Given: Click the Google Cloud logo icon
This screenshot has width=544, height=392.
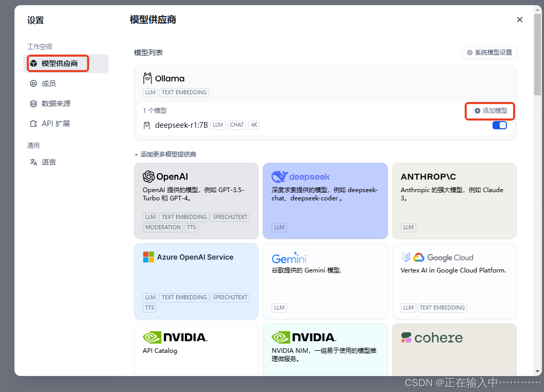Looking at the screenshot, I should pos(419,257).
